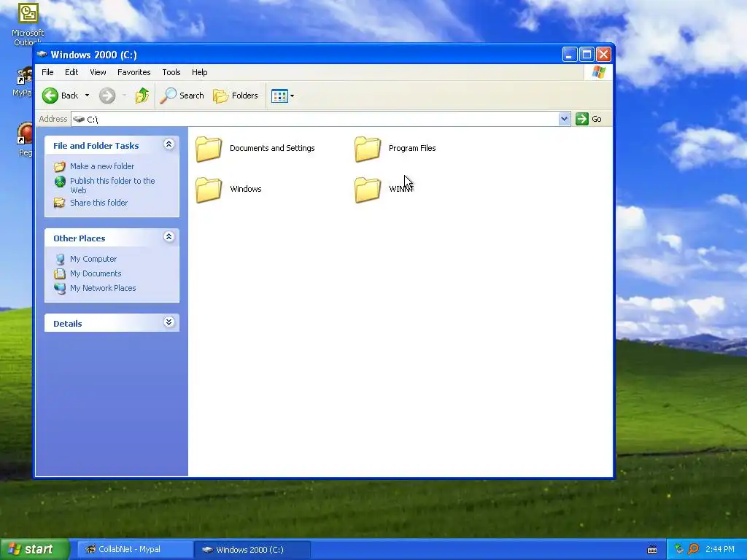Click the drive icon in title bar
This screenshot has width=747, height=560.
tap(42, 54)
